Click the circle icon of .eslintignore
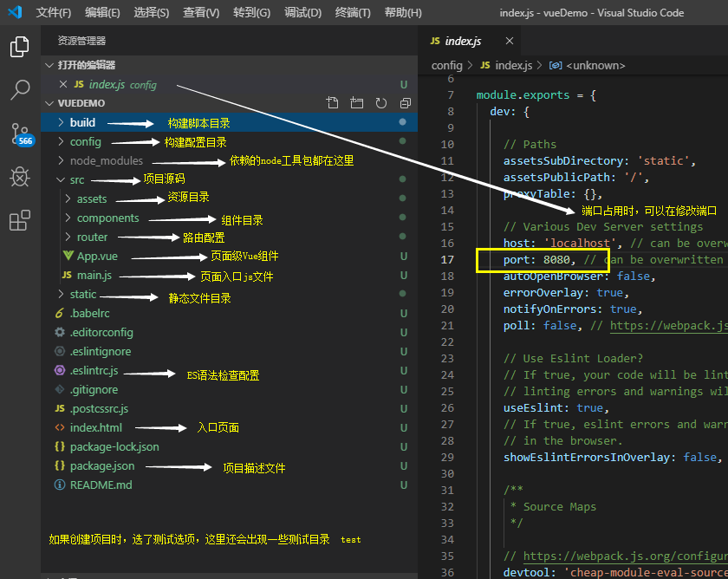The height and width of the screenshot is (579, 728). coord(60,351)
